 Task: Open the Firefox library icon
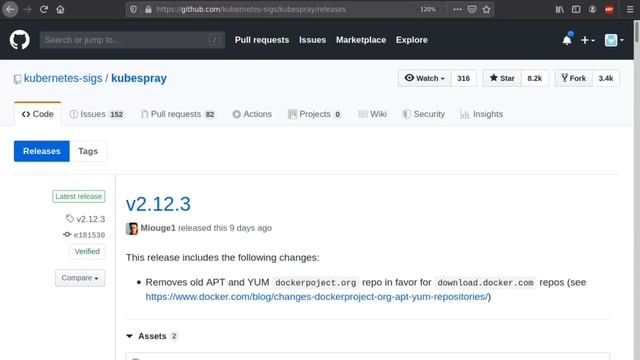560,9
